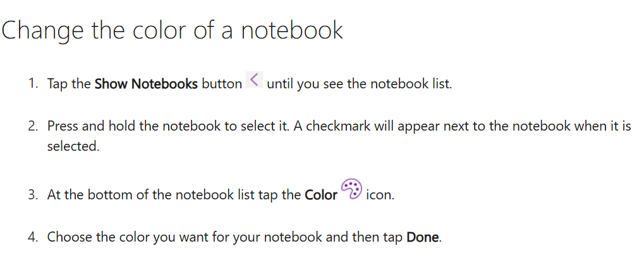
Task: Click the list number 2
Action: coord(33,126)
